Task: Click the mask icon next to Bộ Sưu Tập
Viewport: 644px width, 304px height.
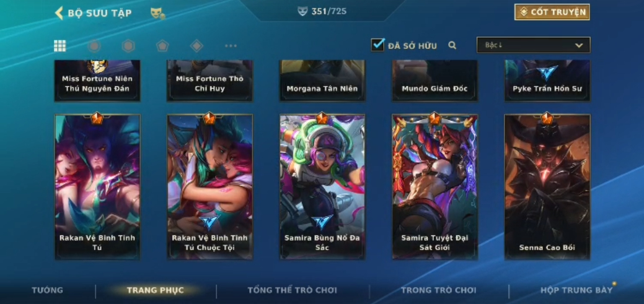Action: point(157,14)
